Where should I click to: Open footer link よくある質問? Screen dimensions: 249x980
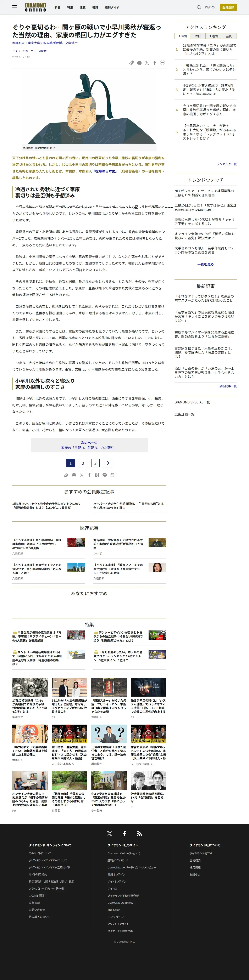click(x=36, y=896)
